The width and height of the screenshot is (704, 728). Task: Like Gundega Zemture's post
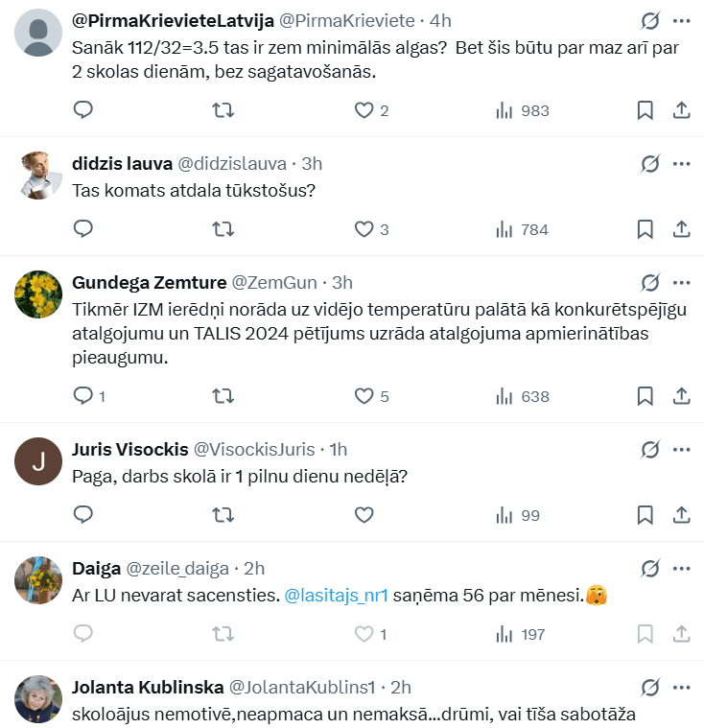(x=364, y=396)
